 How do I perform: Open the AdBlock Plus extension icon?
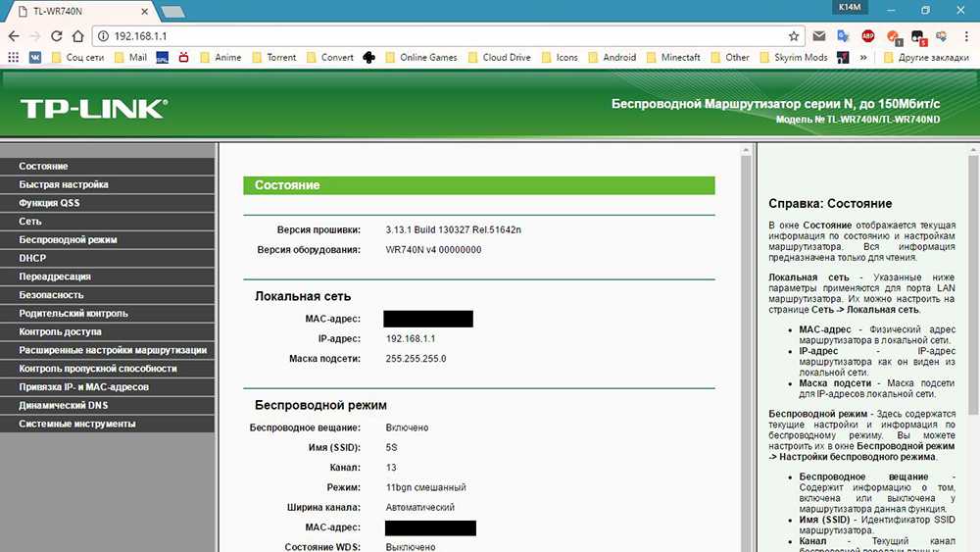(867, 36)
